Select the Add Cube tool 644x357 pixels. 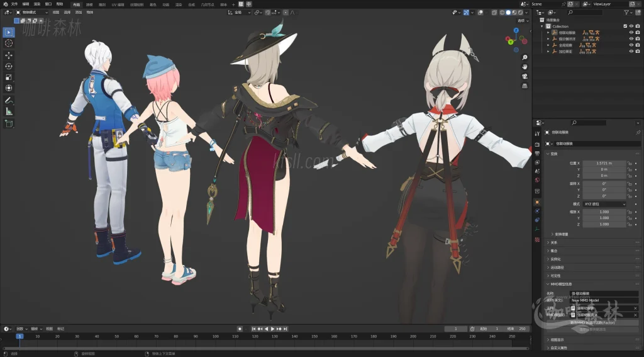tap(9, 123)
